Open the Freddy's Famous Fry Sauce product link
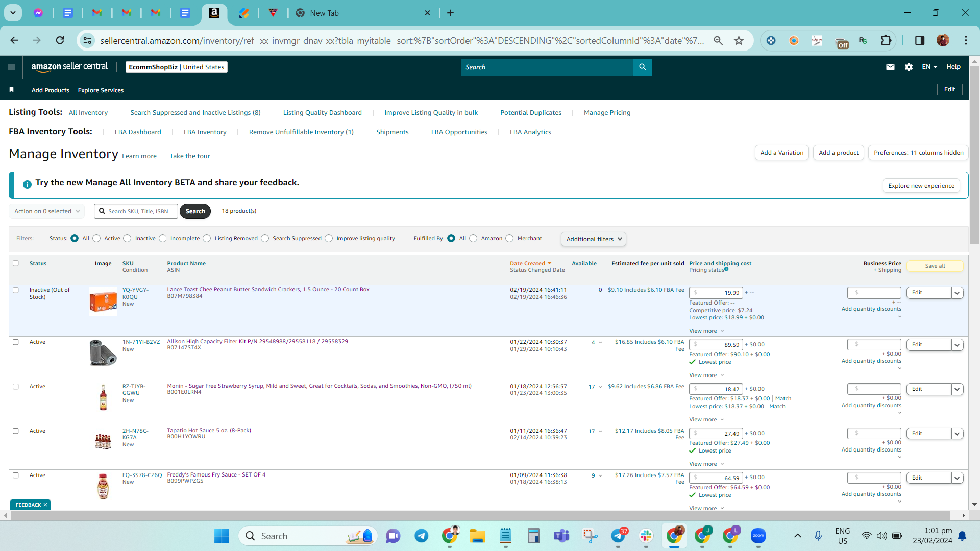980x551 pixels. 216,474
